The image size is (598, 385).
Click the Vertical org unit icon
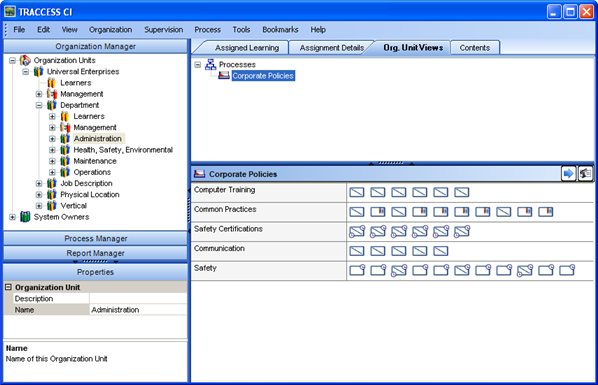tap(52, 206)
